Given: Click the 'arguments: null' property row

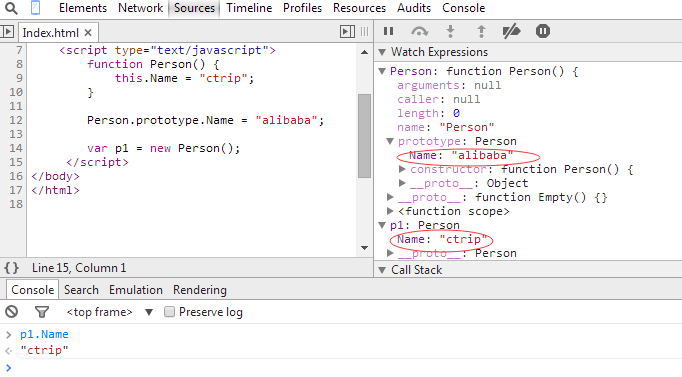Looking at the screenshot, I should [449, 85].
